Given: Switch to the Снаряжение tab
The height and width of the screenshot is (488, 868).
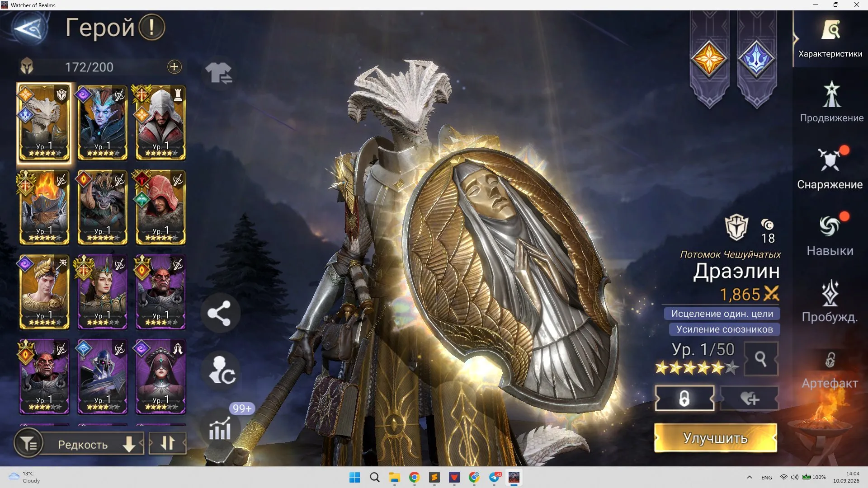Looking at the screenshot, I should tap(830, 168).
